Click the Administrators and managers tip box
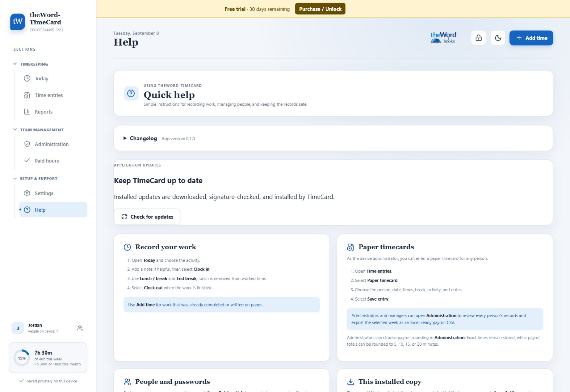 [x=445, y=319]
